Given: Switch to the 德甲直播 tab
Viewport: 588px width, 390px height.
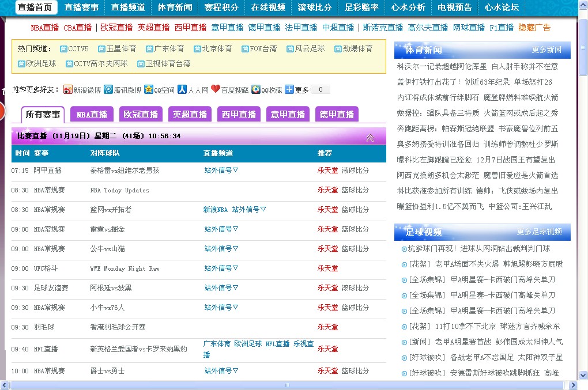Looking at the screenshot, I should (337, 114).
